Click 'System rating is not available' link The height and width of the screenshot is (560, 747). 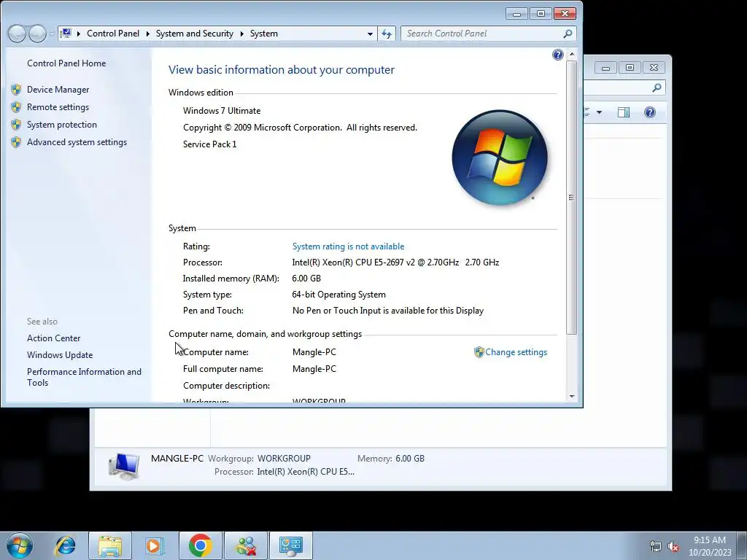[x=348, y=246]
